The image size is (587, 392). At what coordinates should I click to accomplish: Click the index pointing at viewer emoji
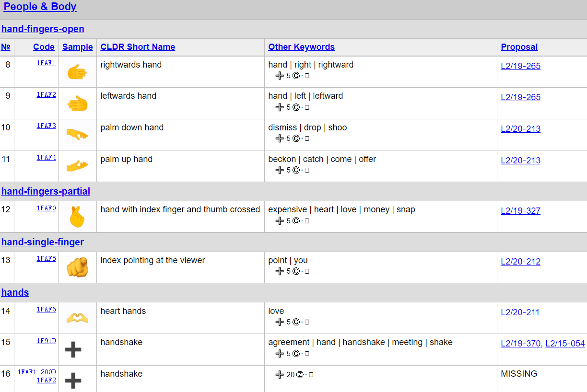77,267
